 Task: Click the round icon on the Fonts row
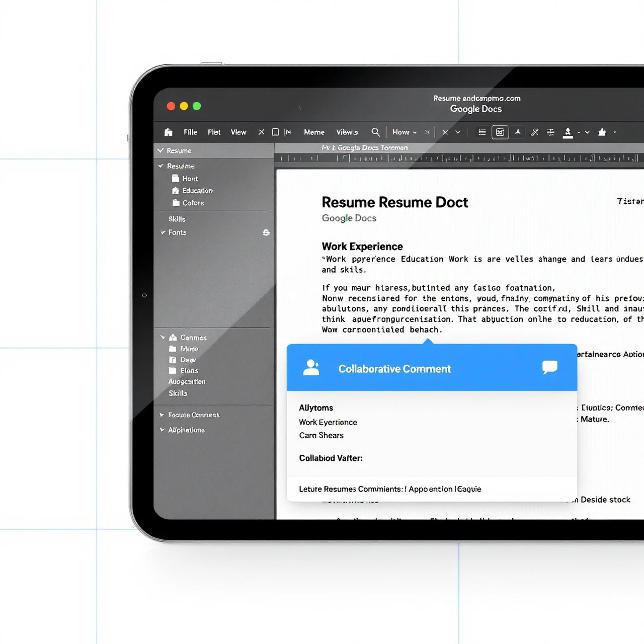(266, 232)
